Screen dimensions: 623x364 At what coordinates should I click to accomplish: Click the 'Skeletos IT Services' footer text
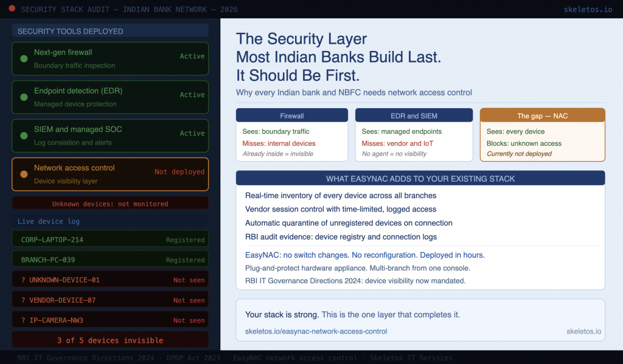click(x=411, y=358)
